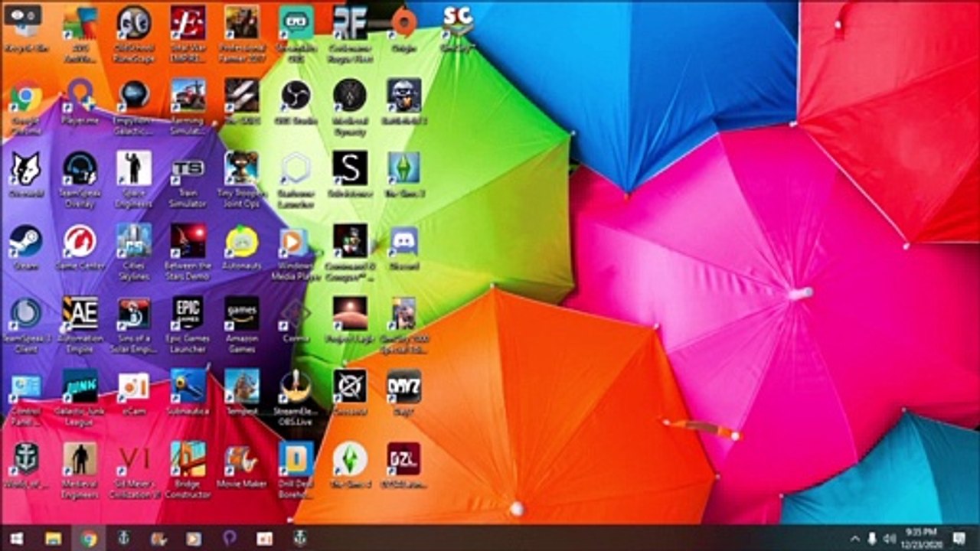Click the Professional Farmer 2017 shortcut
980x551 pixels.
point(242,34)
